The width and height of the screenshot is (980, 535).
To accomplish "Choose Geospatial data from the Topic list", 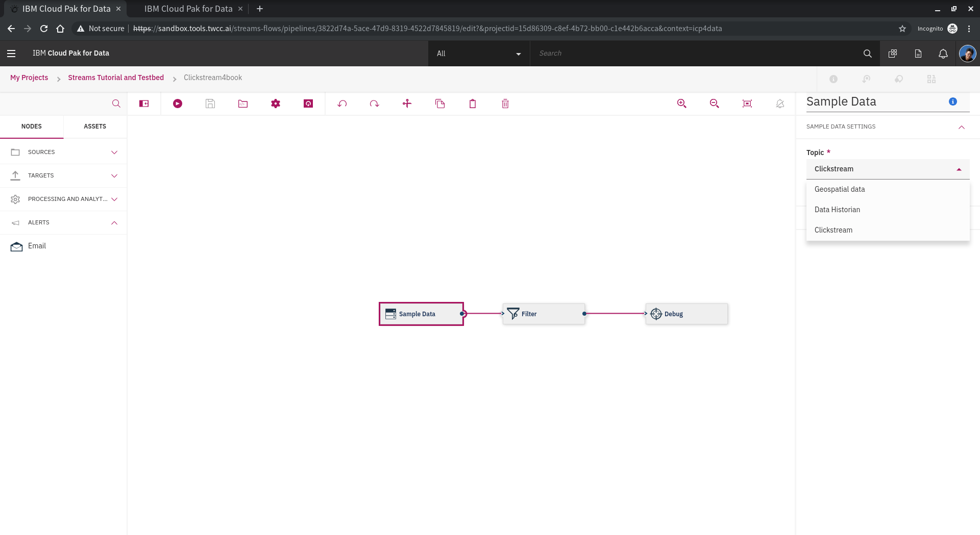I will click(x=888, y=189).
